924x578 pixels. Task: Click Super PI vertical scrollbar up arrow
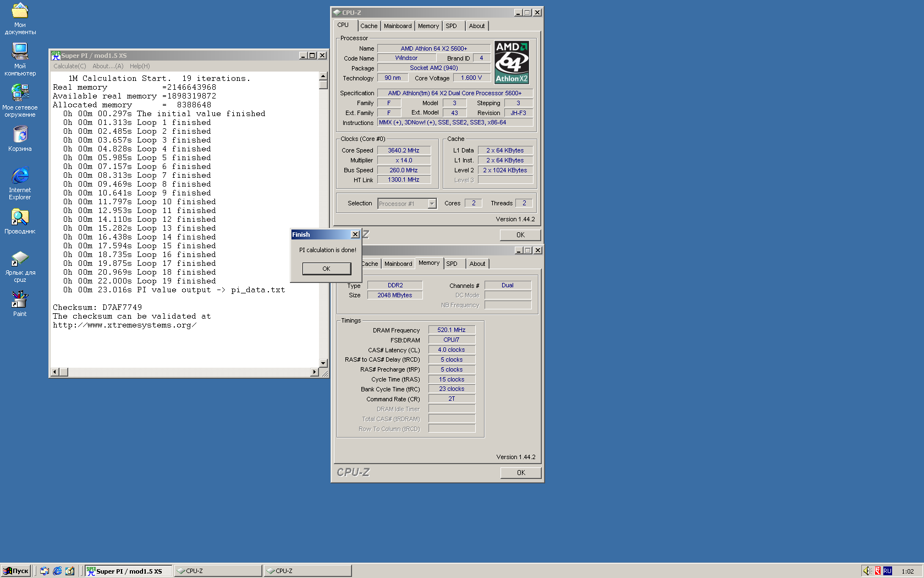tap(323, 76)
